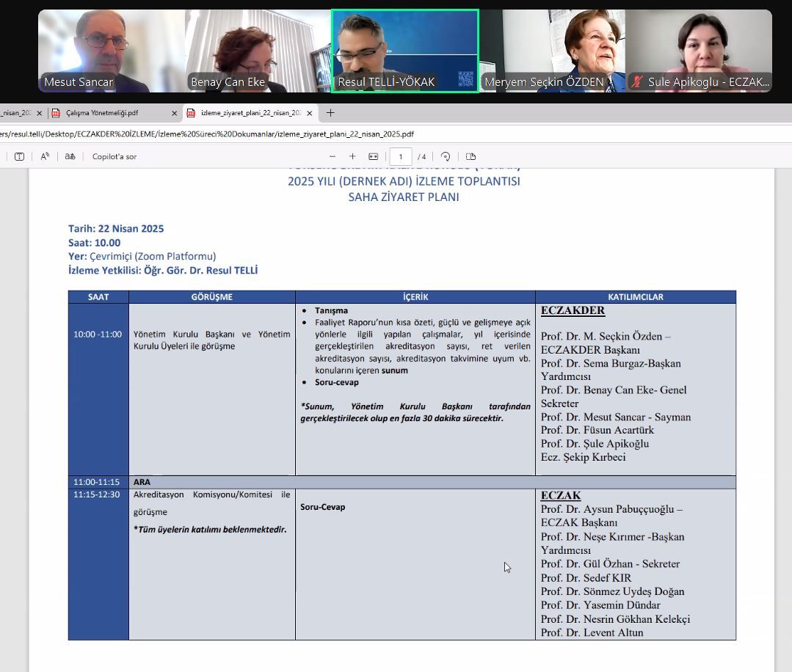
Task: Select the text tool icon in toolbar
Action: [x=19, y=156]
